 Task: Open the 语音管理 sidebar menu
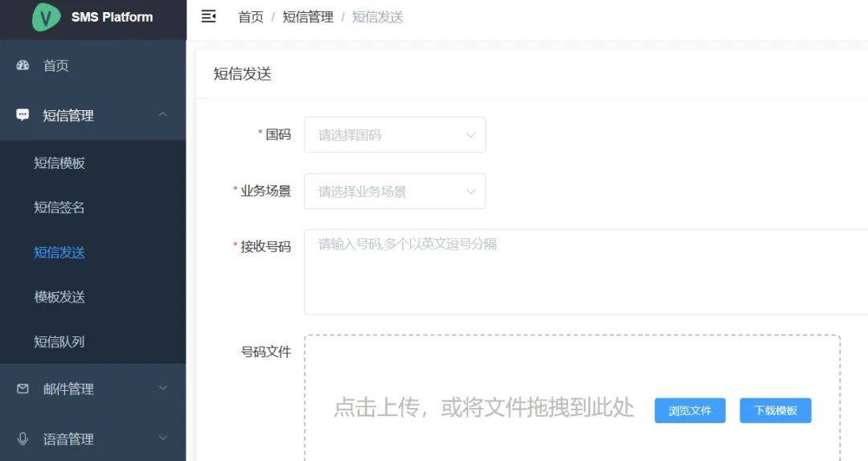click(93, 438)
